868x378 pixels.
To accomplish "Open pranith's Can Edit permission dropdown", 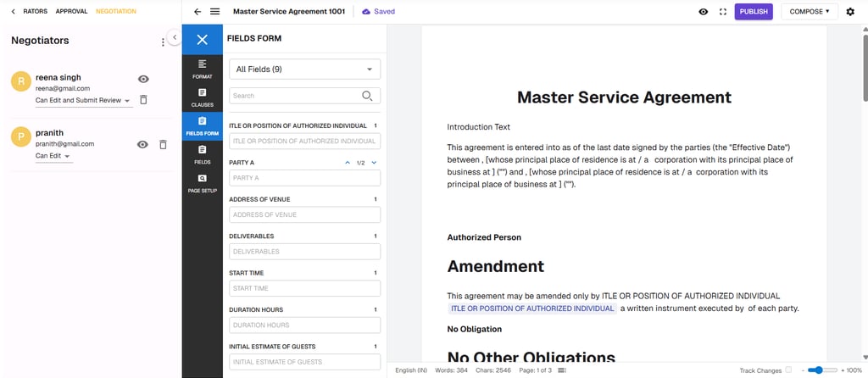I will [53, 156].
